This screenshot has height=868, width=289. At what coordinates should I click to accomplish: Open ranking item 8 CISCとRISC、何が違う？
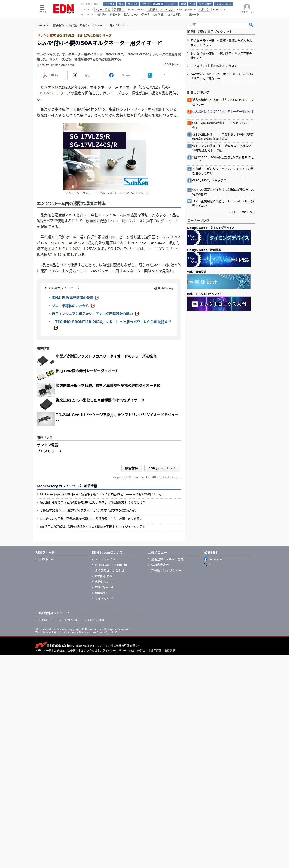[209, 180]
